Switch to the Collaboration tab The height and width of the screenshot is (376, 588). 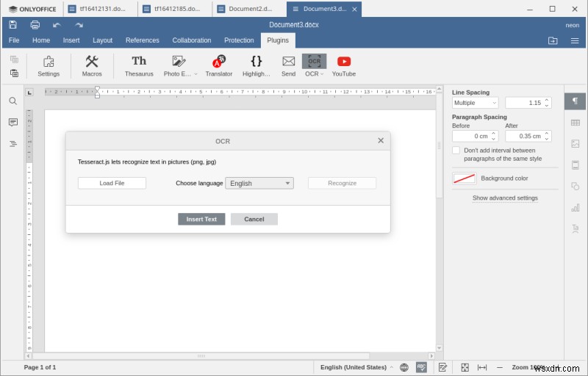tap(192, 40)
